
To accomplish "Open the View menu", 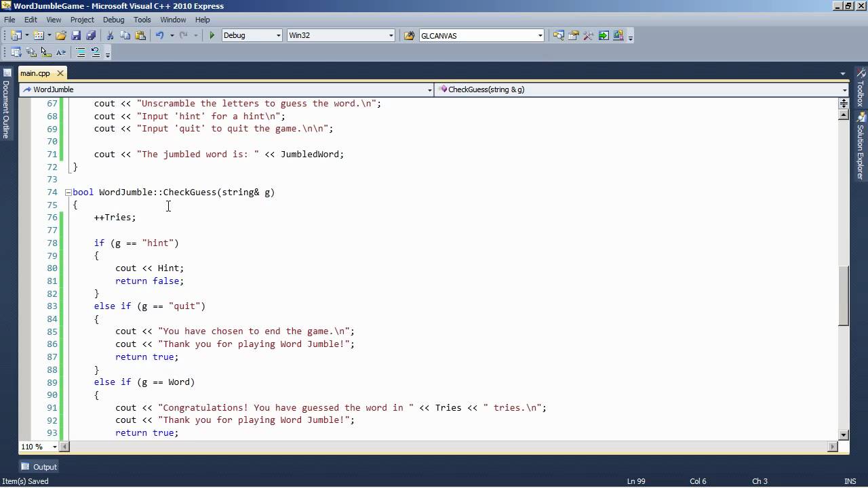I will [54, 20].
